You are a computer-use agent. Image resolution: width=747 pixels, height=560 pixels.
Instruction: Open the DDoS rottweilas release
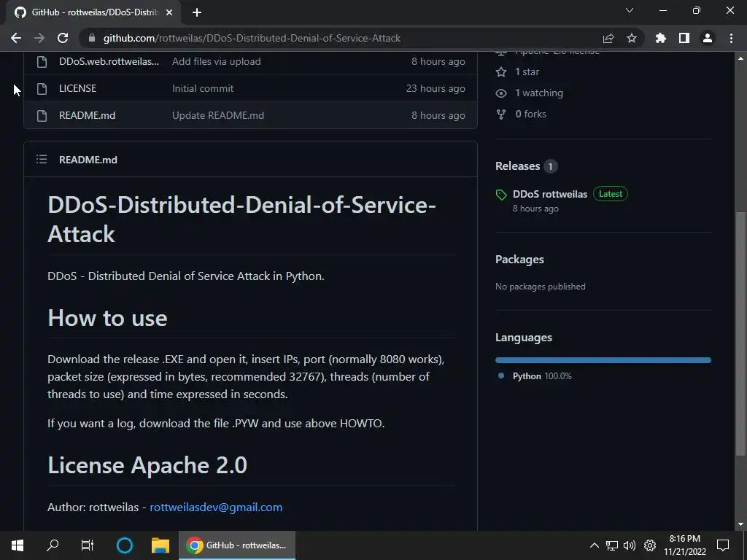tap(550, 194)
